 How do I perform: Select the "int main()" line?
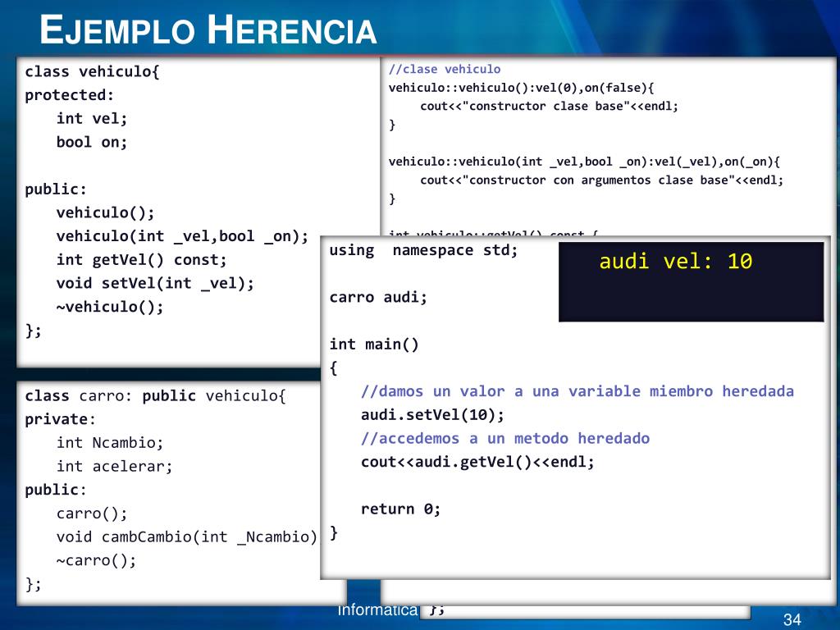tap(374, 345)
